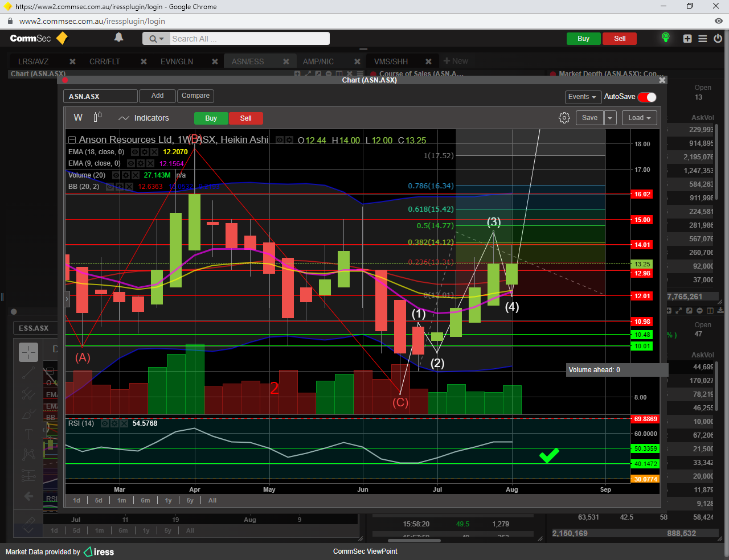Viewport: 729px width, 560px height.
Task: Select the trend line drawing tool
Action: coord(28,373)
